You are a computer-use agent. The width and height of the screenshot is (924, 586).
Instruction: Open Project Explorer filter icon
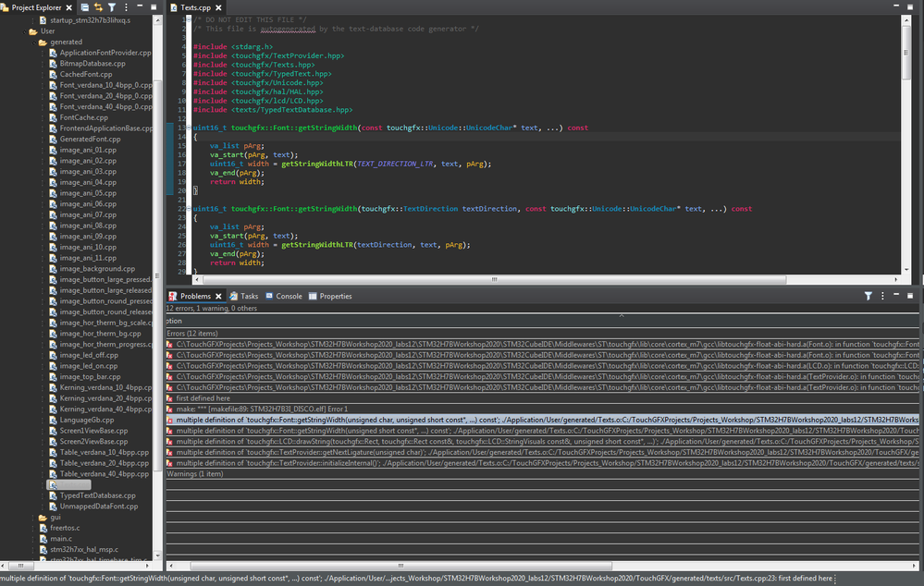click(x=112, y=7)
